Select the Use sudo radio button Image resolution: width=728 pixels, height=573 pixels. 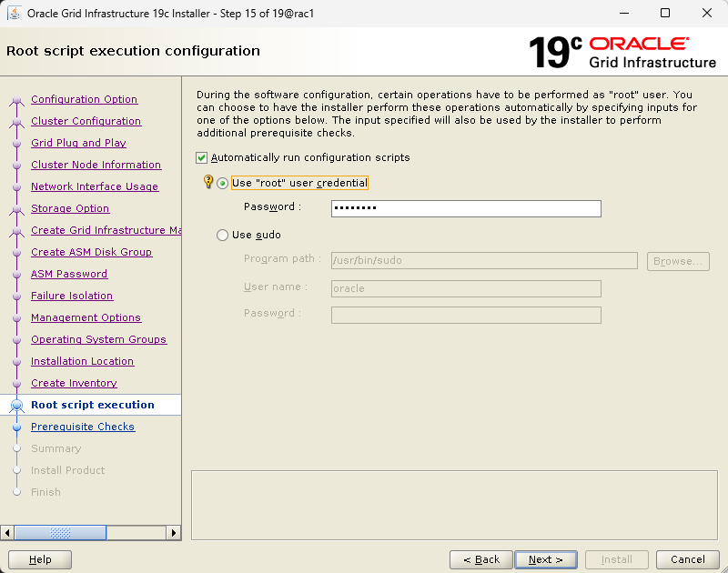[222, 236]
